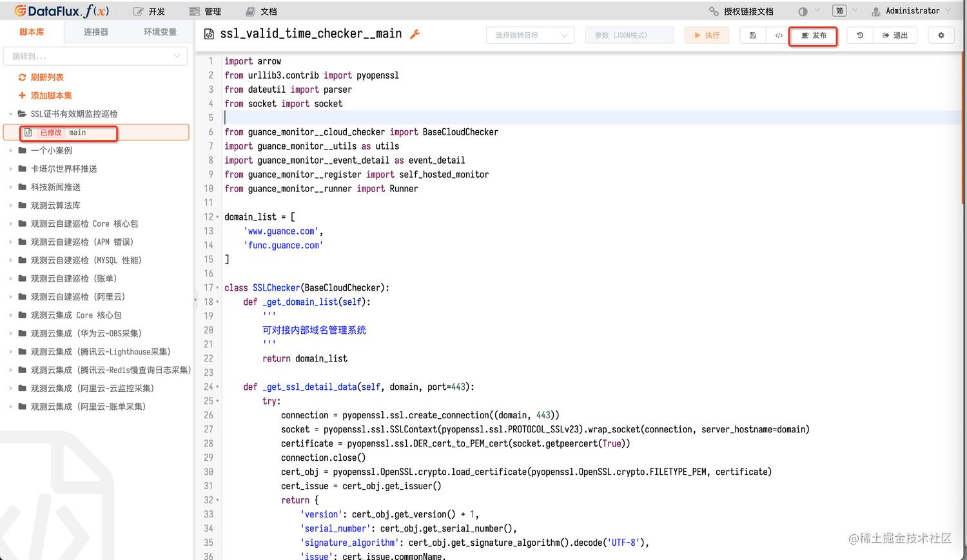This screenshot has width=967, height=560.
Task: Open editor settings gear icon
Action: [x=941, y=35]
